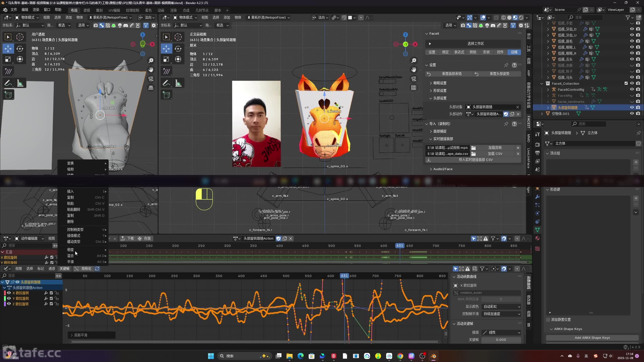The height and width of the screenshot is (362, 644).
Task: Select the Annotate tool in left viewport
Action: point(8,83)
